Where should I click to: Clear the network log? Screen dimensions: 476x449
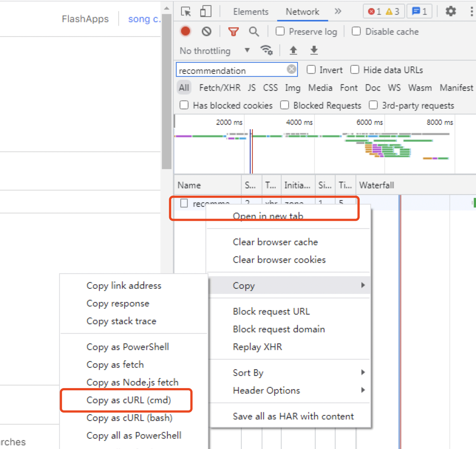(x=207, y=31)
